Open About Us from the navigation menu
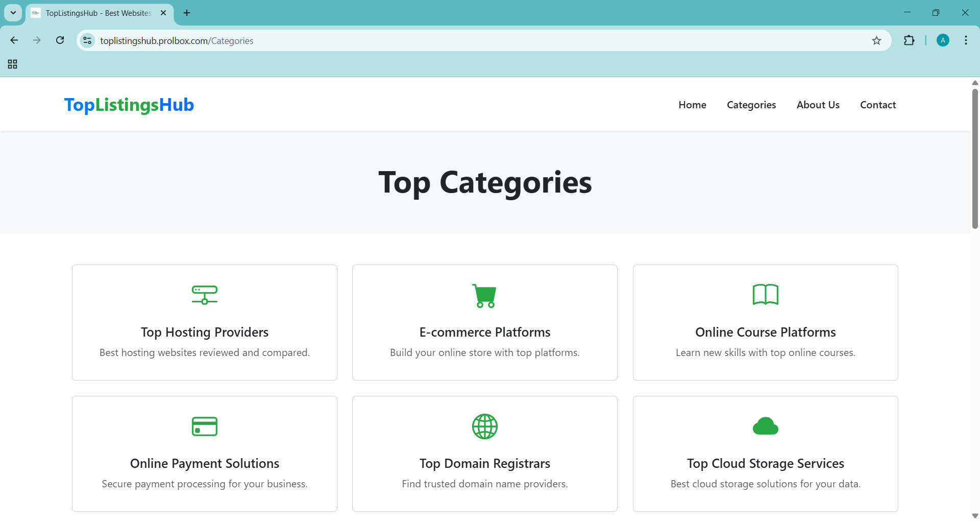 pyautogui.click(x=818, y=105)
